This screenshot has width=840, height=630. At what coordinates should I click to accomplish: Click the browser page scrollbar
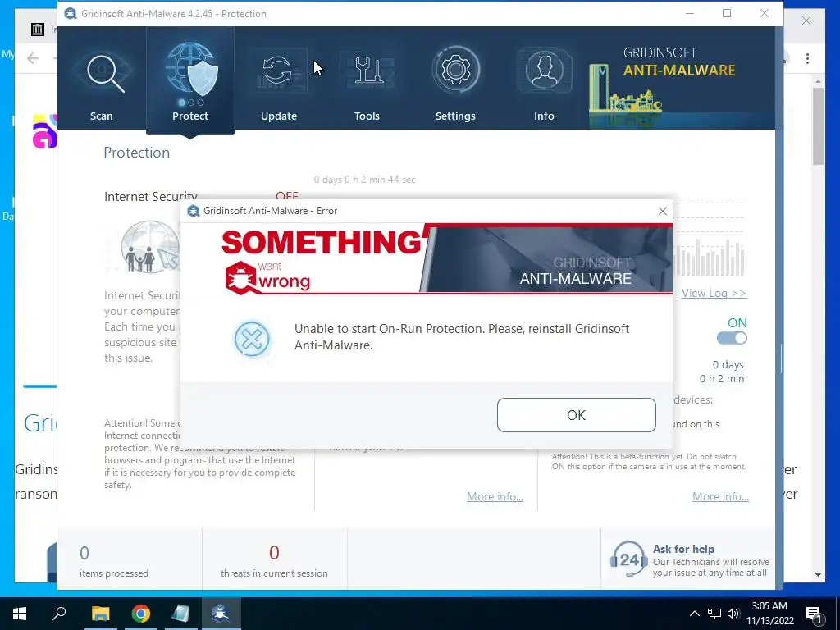click(x=818, y=127)
